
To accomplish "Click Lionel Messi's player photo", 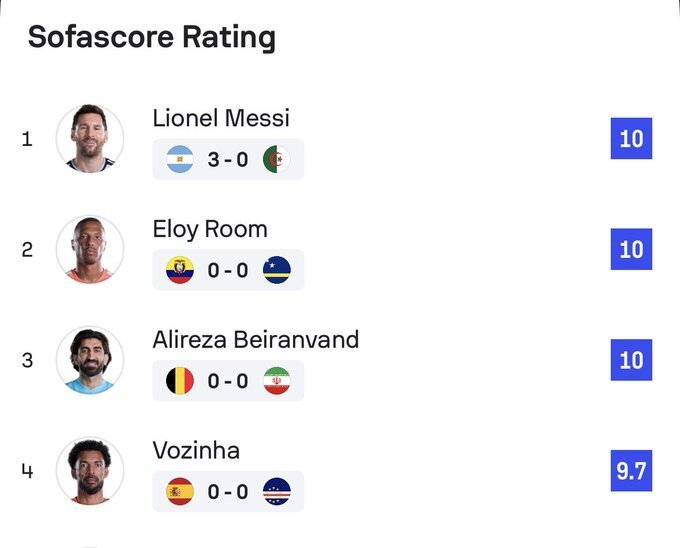I will pos(90,139).
